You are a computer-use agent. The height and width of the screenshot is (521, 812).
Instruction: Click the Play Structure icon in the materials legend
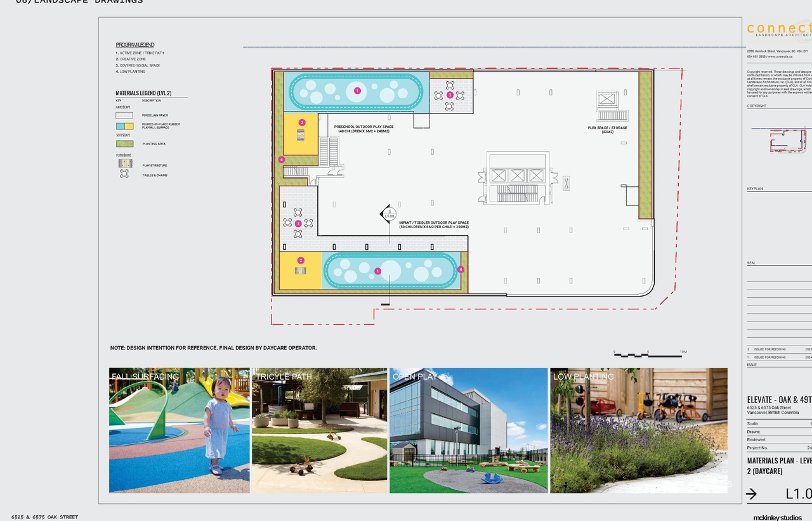[124, 164]
